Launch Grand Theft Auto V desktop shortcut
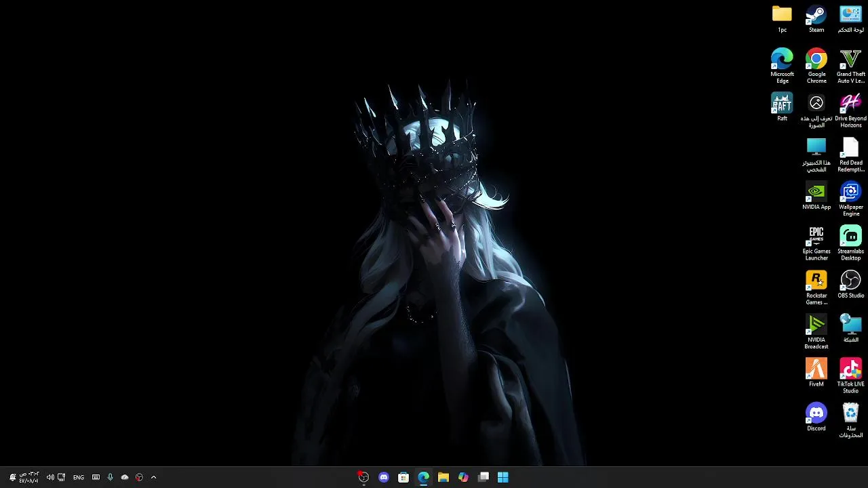 click(x=850, y=66)
